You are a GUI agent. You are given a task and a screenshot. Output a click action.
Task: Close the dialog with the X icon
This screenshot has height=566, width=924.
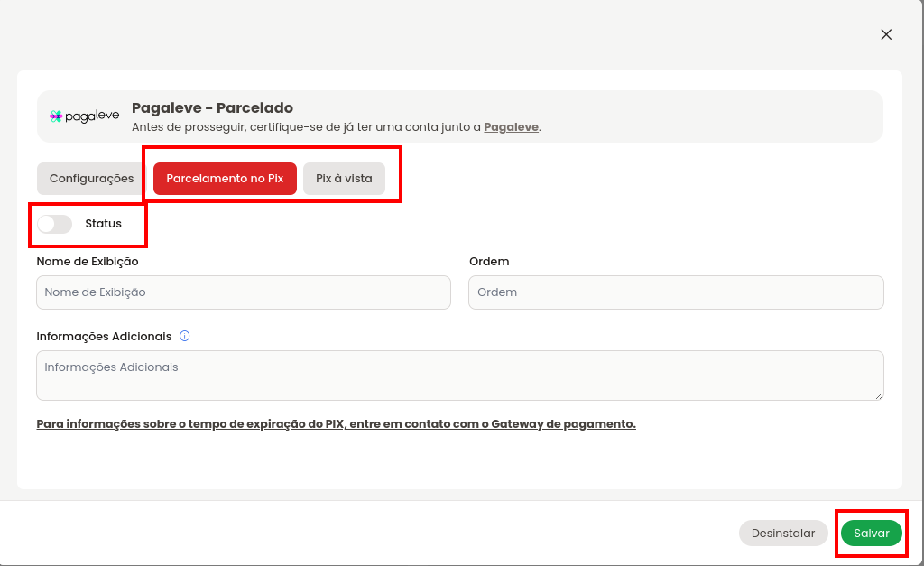[886, 35]
